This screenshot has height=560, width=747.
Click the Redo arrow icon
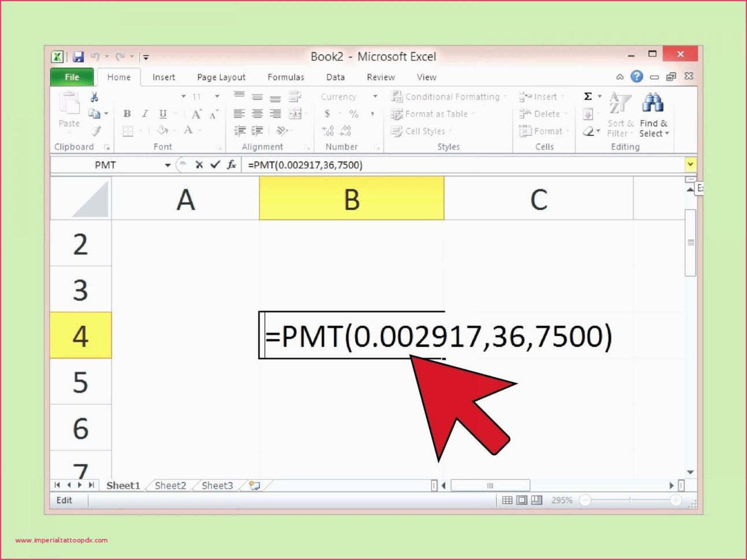click(120, 56)
